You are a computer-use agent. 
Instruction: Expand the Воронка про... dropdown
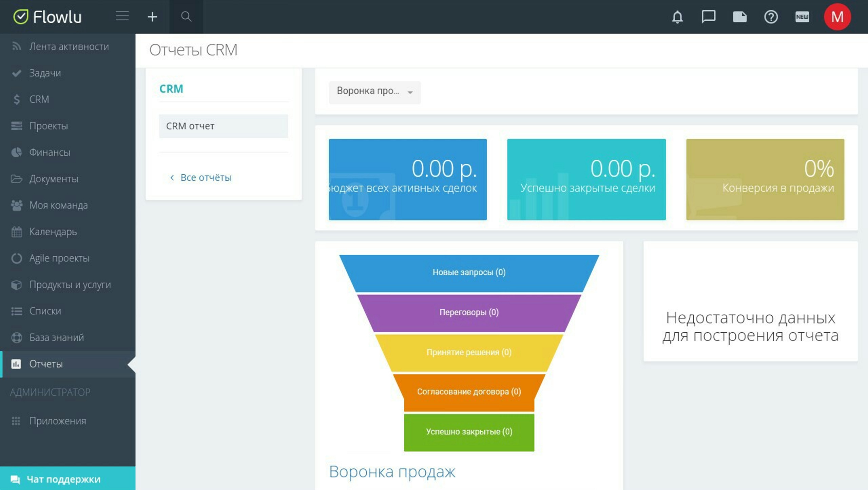pos(374,92)
